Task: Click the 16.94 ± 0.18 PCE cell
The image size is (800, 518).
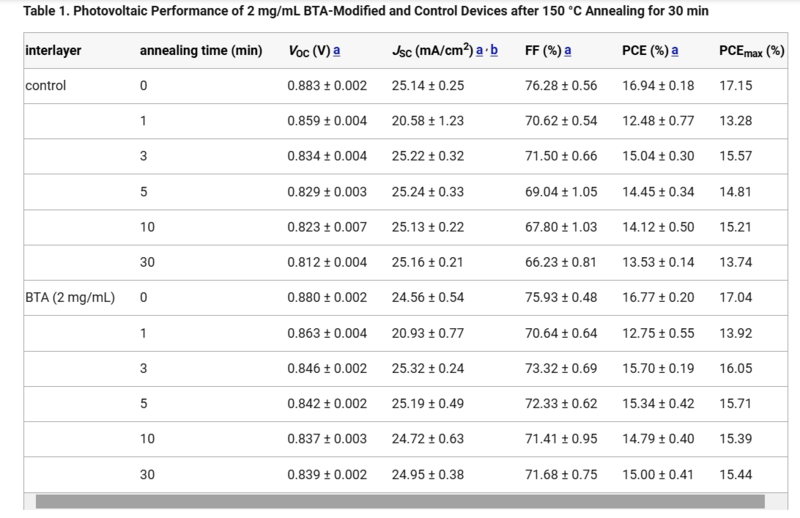Action: (x=658, y=86)
